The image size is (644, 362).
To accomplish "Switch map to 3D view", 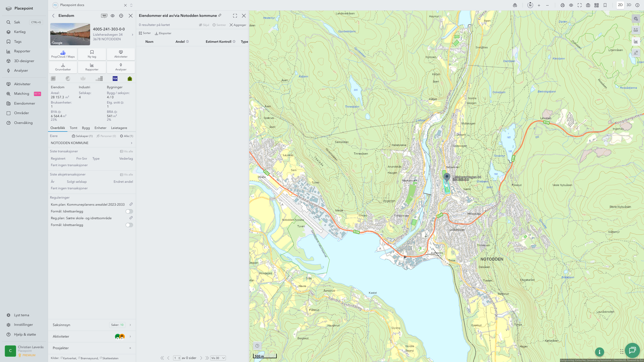I will pyautogui.click(x=629, y=5).
